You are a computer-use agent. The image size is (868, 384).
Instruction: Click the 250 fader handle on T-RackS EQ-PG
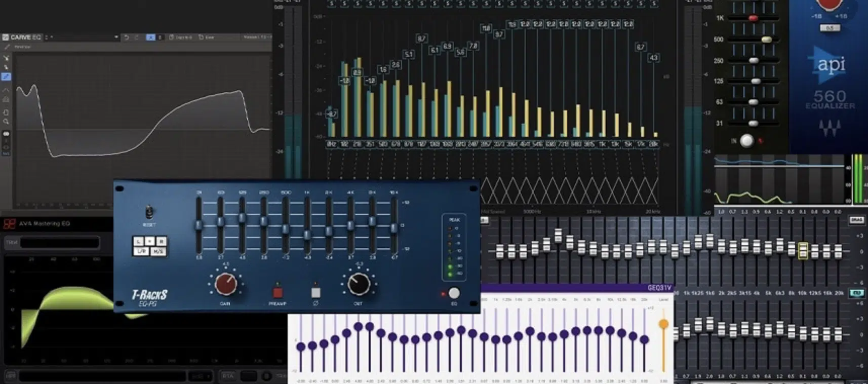(264, 221)
